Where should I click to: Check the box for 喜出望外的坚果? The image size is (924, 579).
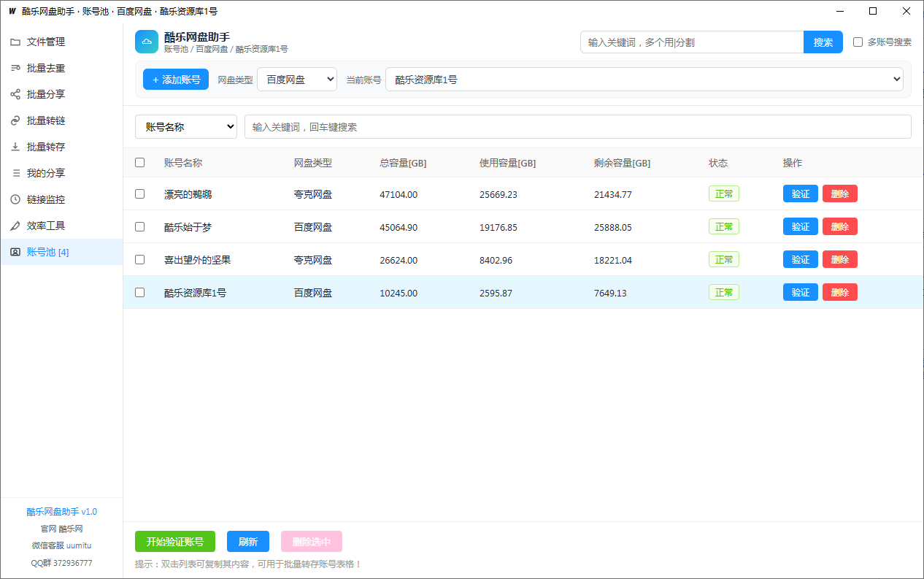pyautogui.click(x=140, y=259)
